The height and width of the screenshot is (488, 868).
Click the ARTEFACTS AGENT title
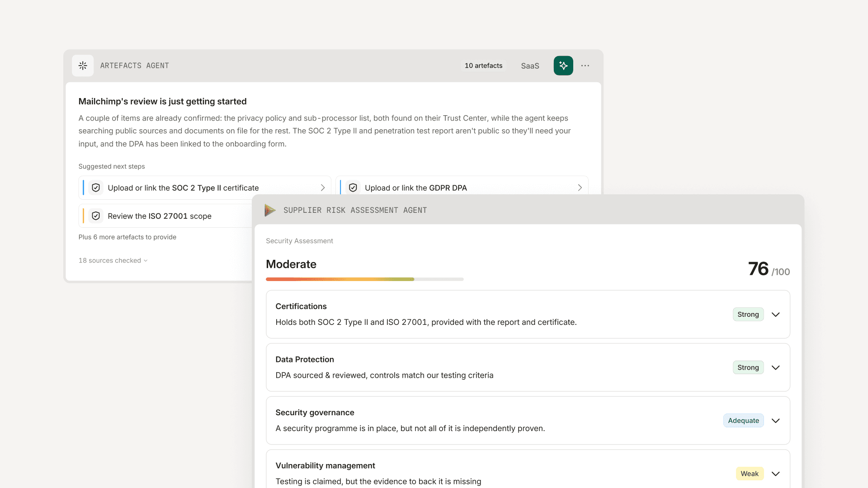point(135,66)
